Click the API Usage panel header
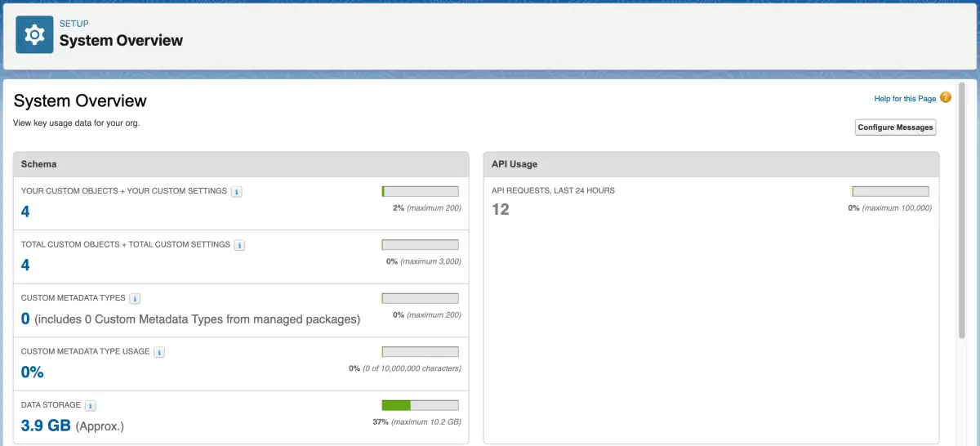 pos(711,164)
